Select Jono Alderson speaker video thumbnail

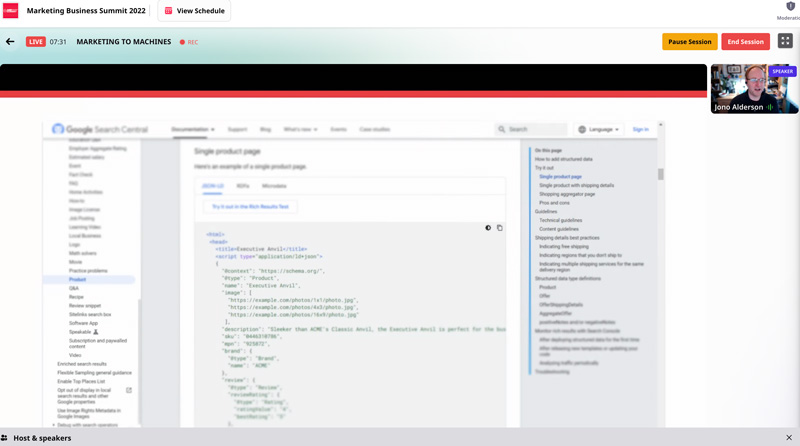754,89
